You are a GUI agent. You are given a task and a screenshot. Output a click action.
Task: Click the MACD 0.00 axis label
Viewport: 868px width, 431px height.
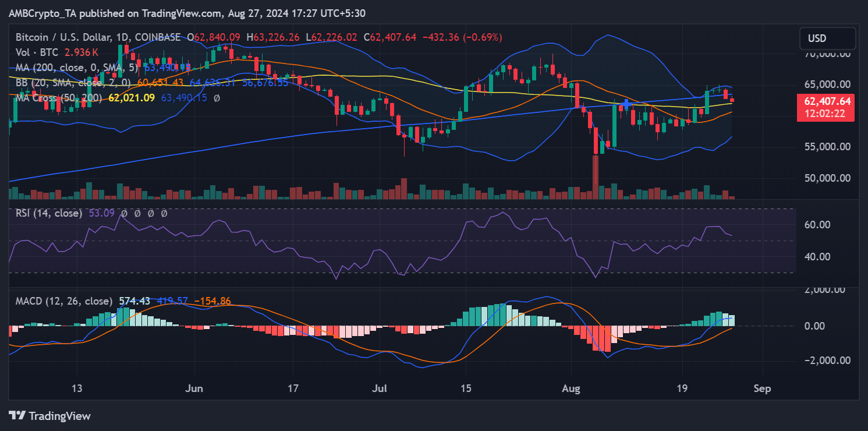pyautogui.click(x=813, y=326)
